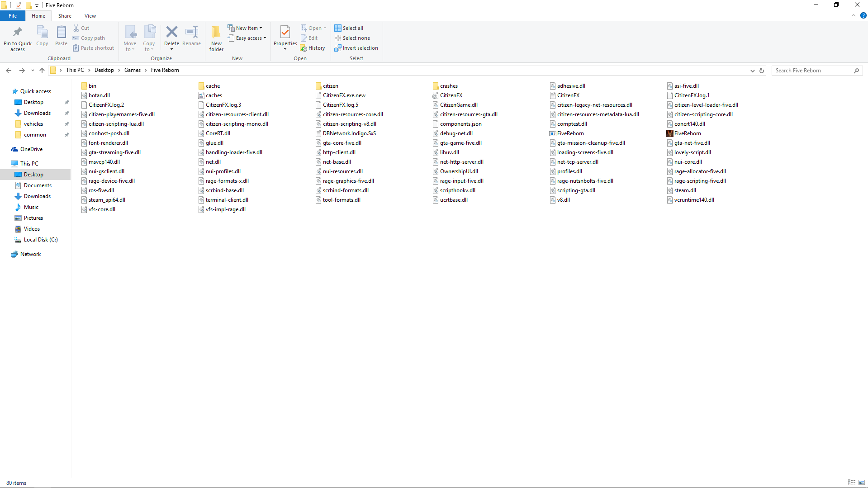Open the Explorer Help question icon
Image resolution: width=868 pixels, height=488 pixels.
tap(863, 16)
